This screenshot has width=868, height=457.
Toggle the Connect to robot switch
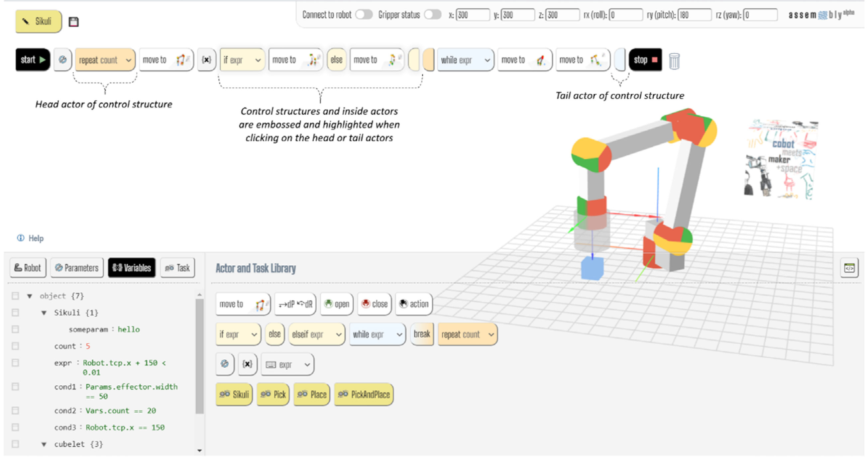(x=364, y=15)
